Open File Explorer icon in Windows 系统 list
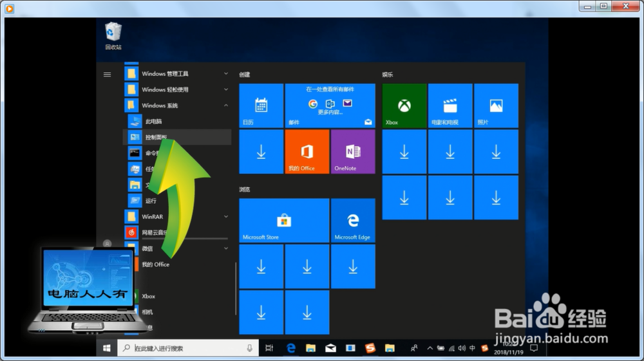This screenshot has width=644, height=361. coord(135,185)
